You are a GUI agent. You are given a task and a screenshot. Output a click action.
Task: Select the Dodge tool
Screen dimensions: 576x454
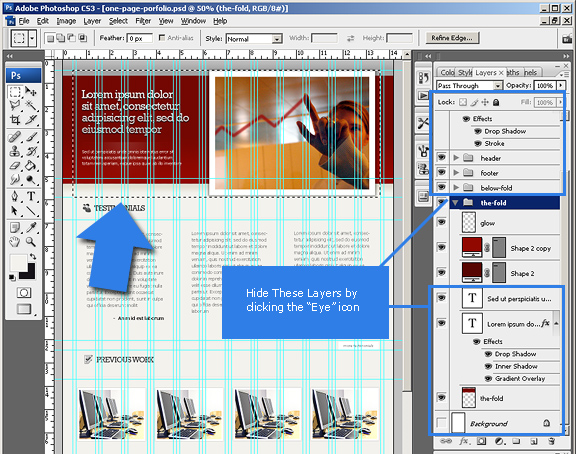coord(31,180)
